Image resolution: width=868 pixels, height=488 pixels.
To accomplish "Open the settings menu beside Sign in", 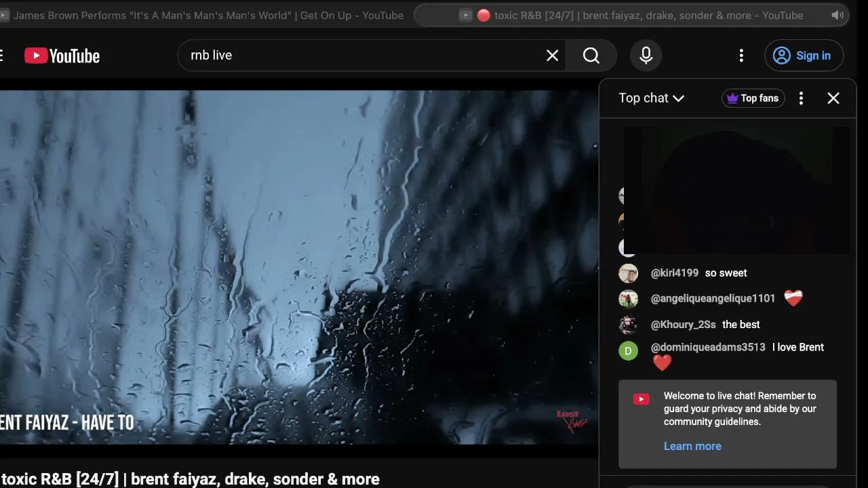I will pos(741,56).
